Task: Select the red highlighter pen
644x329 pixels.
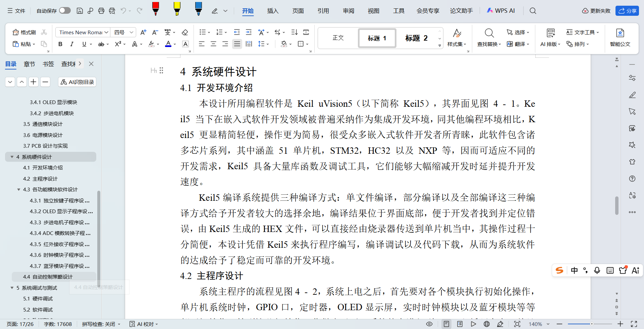Action: pos(155,9)
